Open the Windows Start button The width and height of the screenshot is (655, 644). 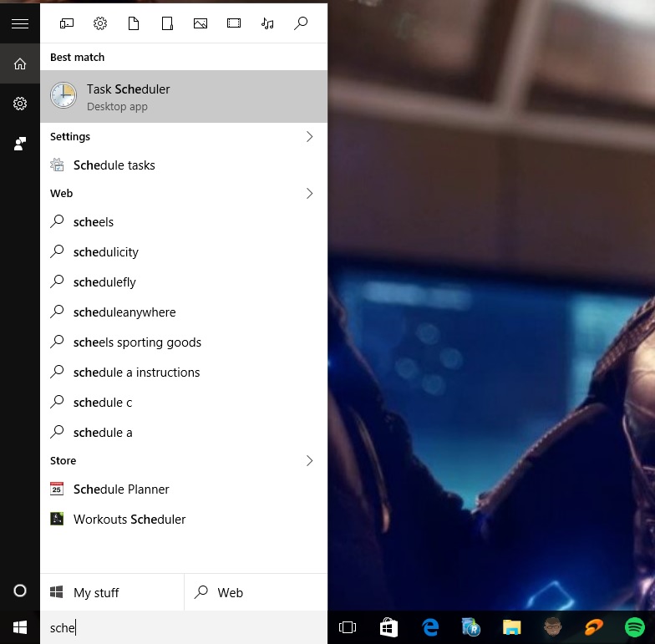pyautogui.click(x=20, y=627)
